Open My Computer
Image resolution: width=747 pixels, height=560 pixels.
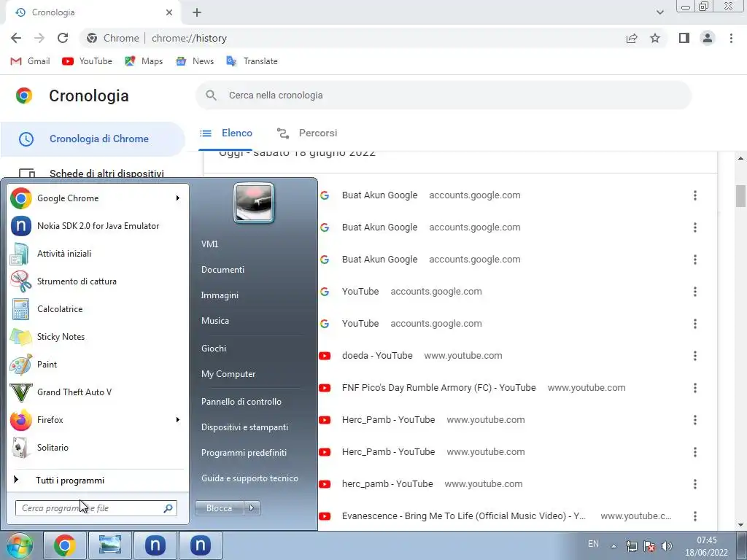coord(228,374)
